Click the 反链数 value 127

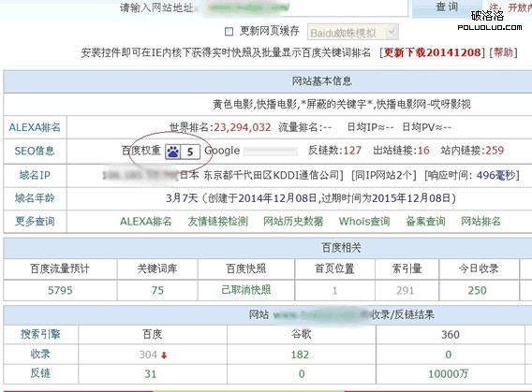[x=352, y=150]
